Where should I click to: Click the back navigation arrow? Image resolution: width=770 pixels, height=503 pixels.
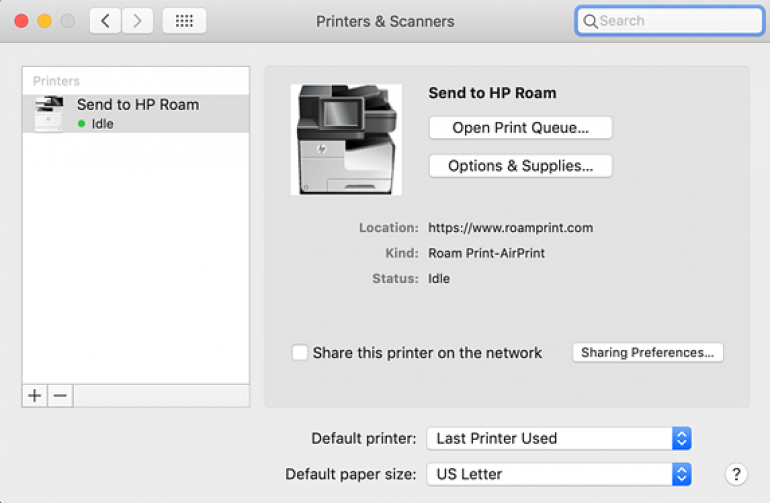point(105,21)
